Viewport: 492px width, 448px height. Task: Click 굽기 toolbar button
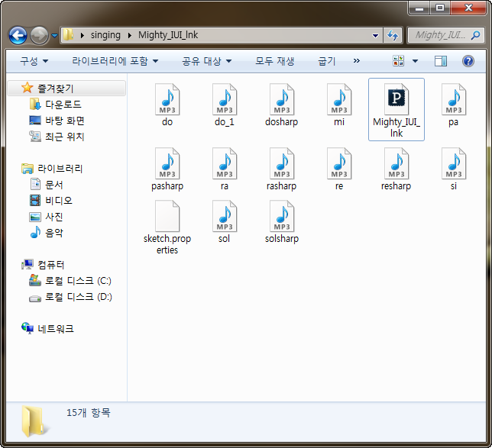point(327,61)
